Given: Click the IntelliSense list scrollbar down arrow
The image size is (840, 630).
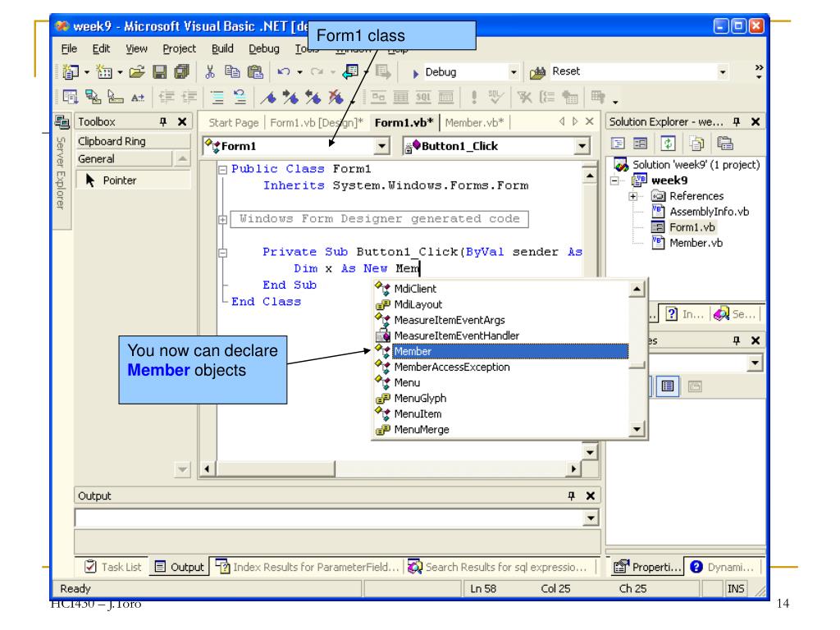Looking at the screenshot, I should pyautogui.click(x=637, y=429).
